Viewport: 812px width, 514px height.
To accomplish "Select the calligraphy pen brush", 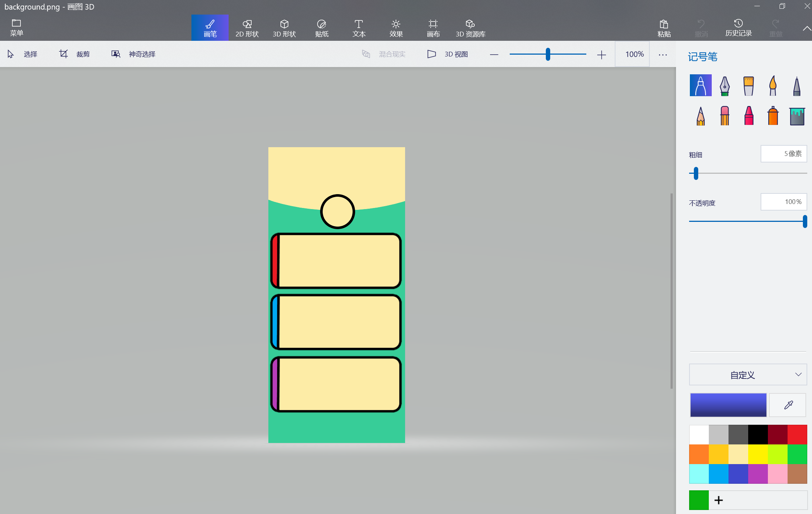I will pyautogui.click(x=724, y=86).
